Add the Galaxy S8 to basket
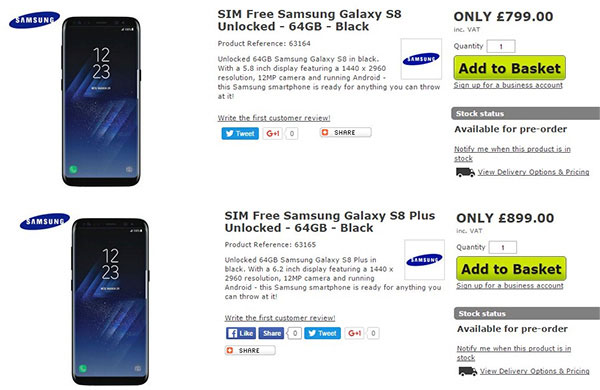This screenshot has width=600, height=390. click(509, 68)
